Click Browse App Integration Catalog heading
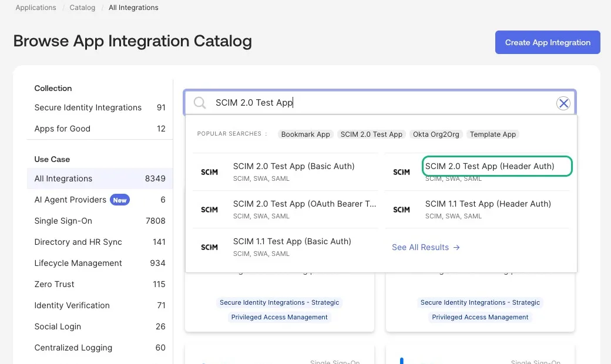Screen dimensions: 611x364 coord(133,41)
